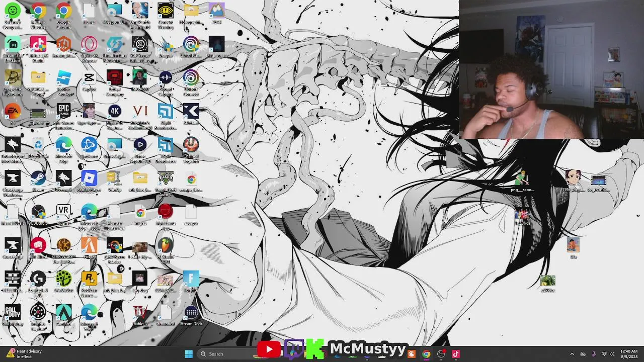This screenshot has height=362, width=644.
Task: Open the FiveM shortcut
Action: click(x=89, y=248)
